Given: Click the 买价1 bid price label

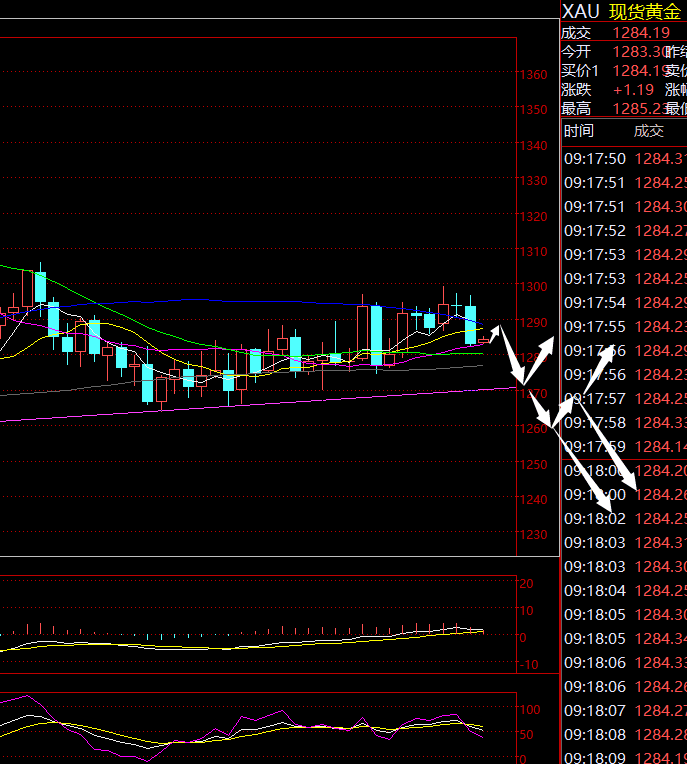Looking at the screenshot, I should click(x=580, y=71).
